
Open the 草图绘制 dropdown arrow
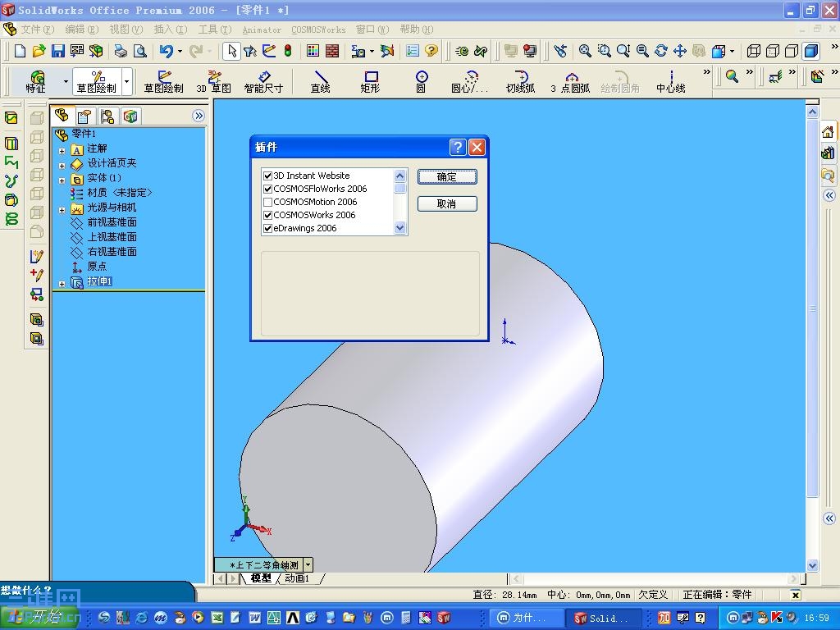[x=127, y=81]
